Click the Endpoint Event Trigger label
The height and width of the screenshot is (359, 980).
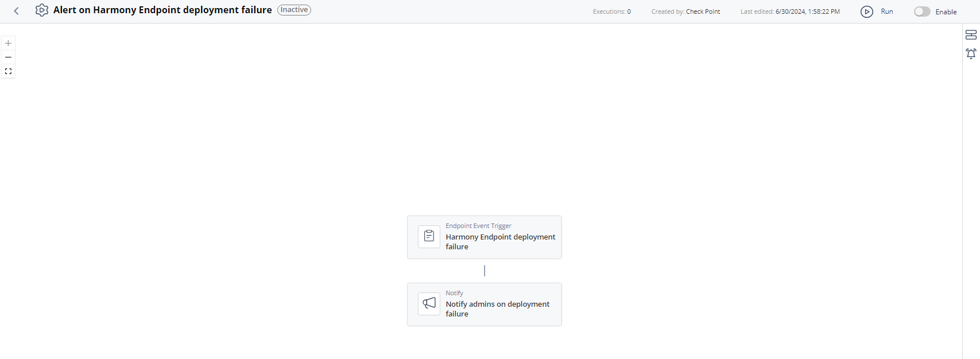point(478,226)
